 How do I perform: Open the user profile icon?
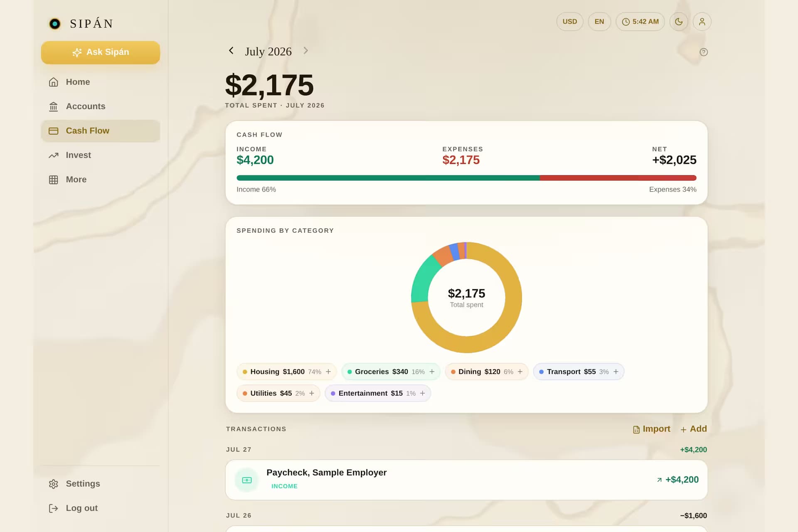702,22
